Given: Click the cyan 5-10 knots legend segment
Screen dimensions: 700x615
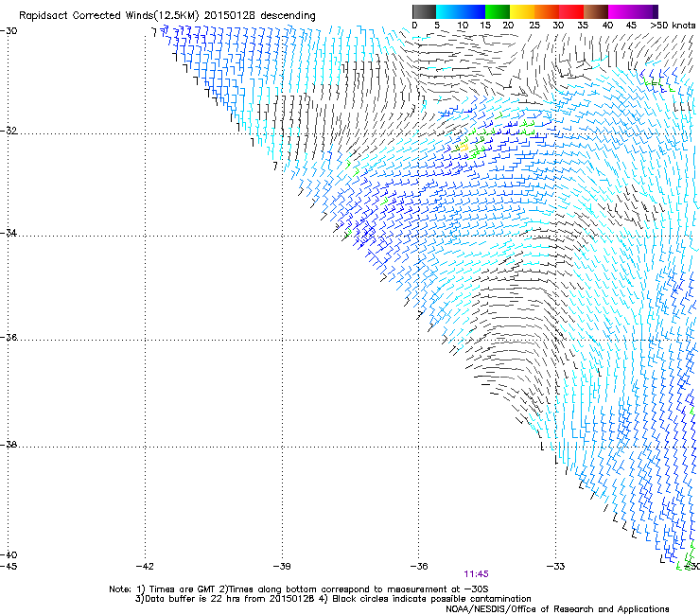Looking at the screenshot, I should (448, 11).
